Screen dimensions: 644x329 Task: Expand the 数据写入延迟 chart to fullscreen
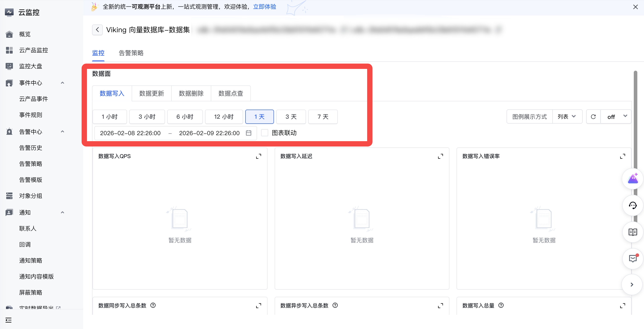(440, 156)
